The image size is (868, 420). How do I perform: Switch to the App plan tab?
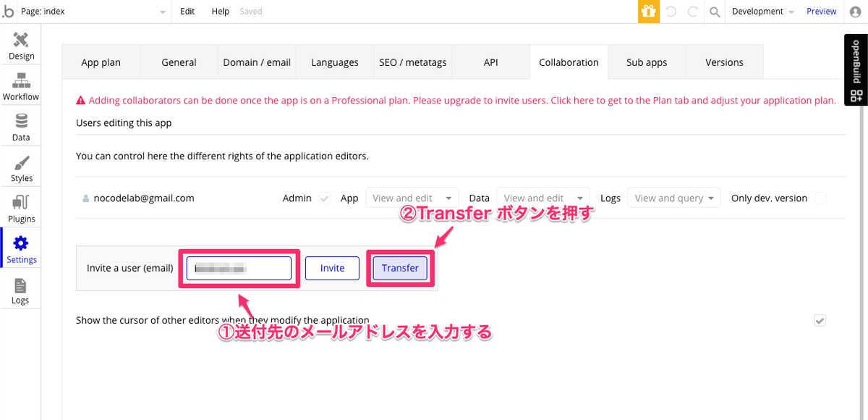(101, 62)
